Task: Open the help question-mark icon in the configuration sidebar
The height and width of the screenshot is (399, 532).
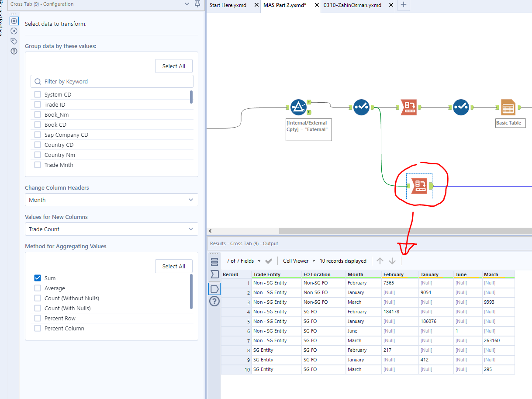Action: coord(14,51)
